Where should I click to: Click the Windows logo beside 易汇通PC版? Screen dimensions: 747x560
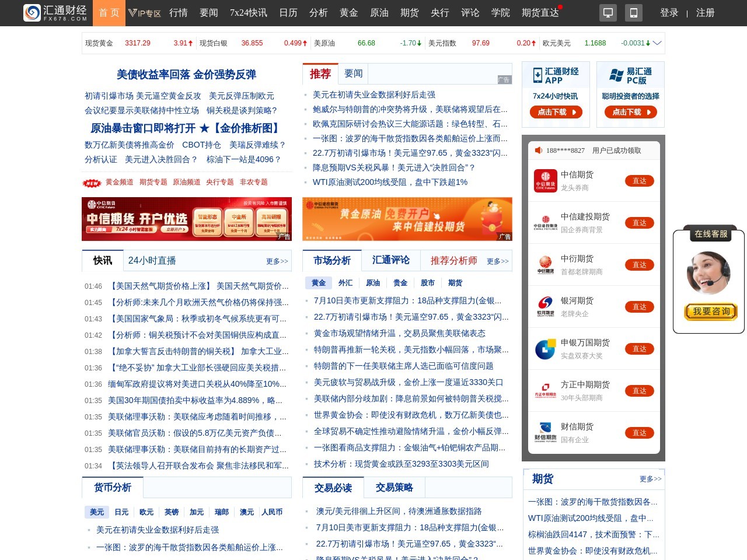tap(615, 74)
